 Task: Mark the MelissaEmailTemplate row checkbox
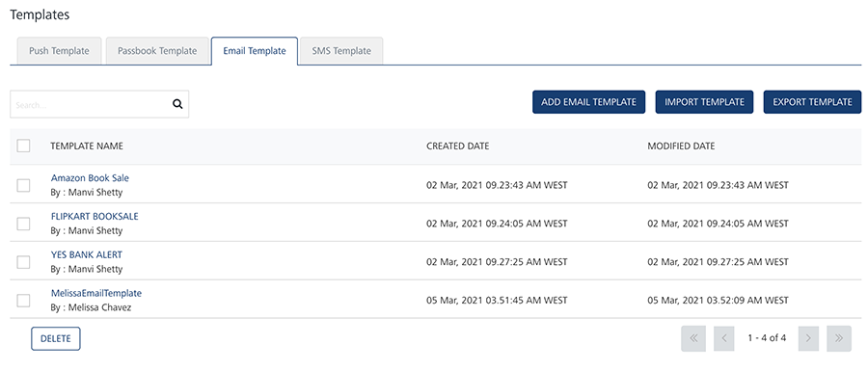pos(23,301)
